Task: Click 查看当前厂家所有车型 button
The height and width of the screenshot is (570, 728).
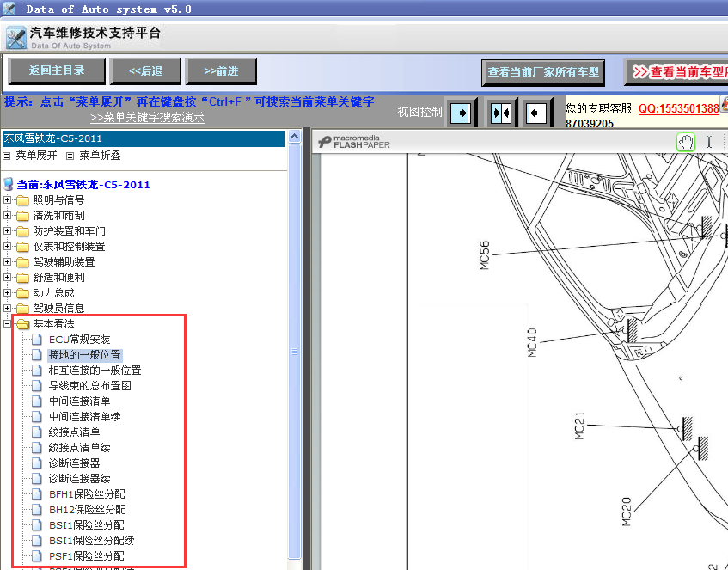Action: tap(542, 72)
